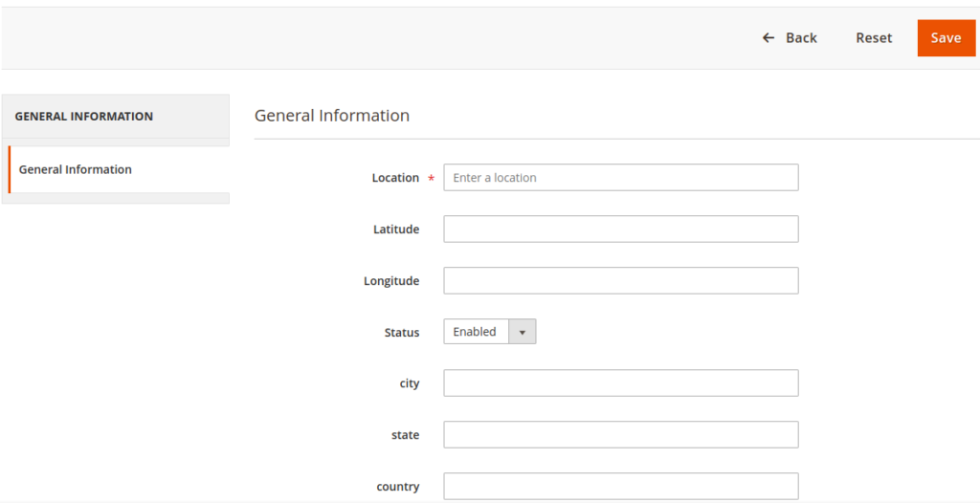
Task: Click the left arrow icon beside Back
Action: pos(768,38)
